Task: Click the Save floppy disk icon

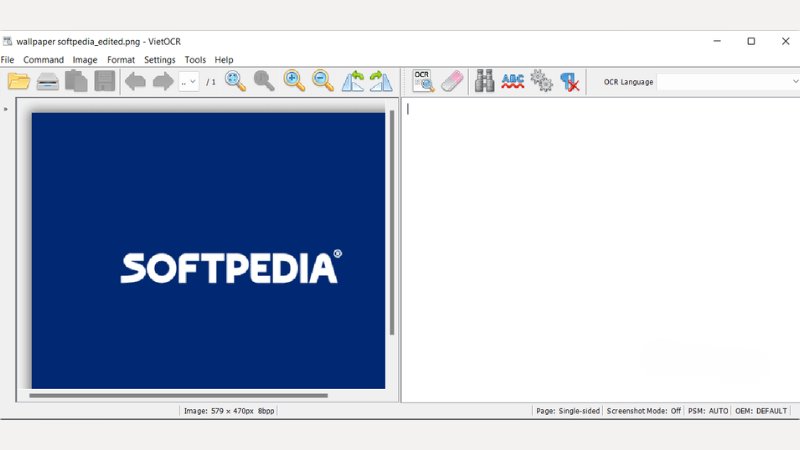Action: pyautogui.click(x=105, y=81)
